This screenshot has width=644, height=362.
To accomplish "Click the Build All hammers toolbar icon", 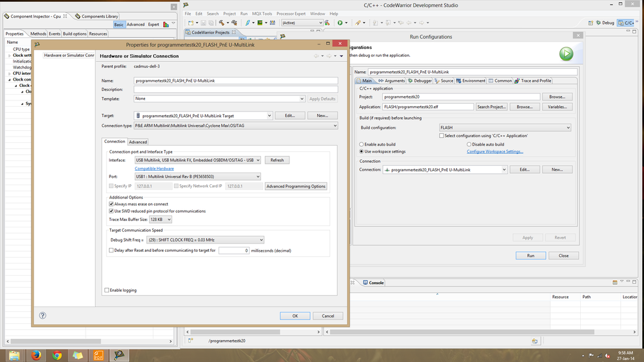I will [x=234, y=23].
